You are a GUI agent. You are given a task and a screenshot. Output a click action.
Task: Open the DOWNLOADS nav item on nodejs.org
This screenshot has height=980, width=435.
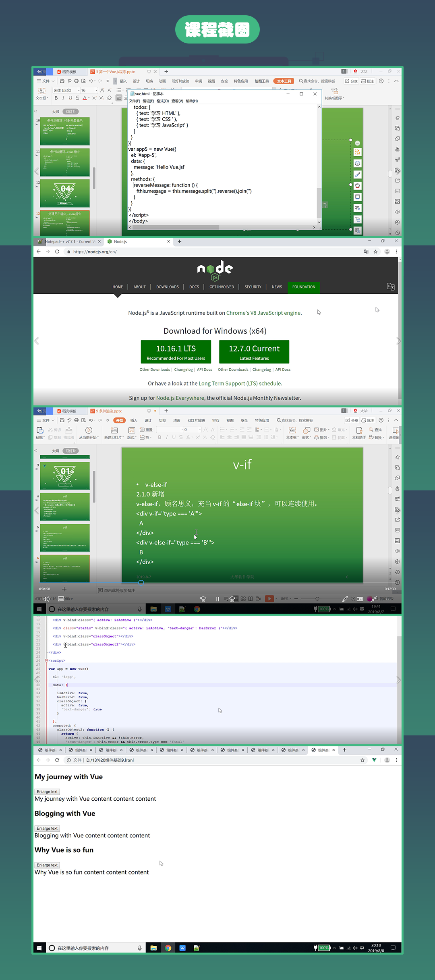click(168, 287)
